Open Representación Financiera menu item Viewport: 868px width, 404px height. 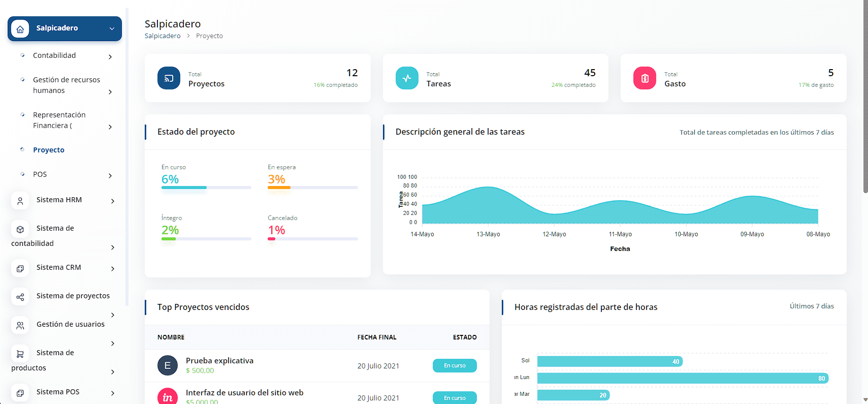tap(59, 120)
